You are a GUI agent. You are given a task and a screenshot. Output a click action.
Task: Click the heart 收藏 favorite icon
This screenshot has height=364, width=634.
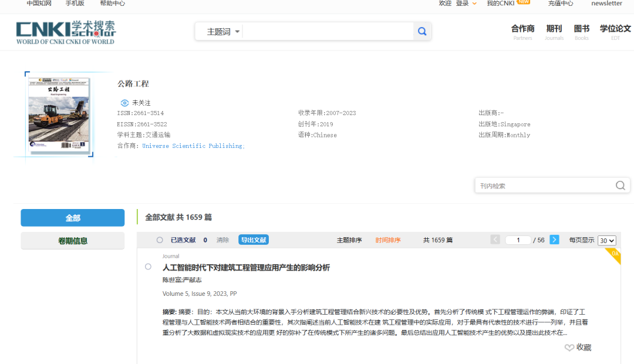pyautogui.click(x=569, y=348)
